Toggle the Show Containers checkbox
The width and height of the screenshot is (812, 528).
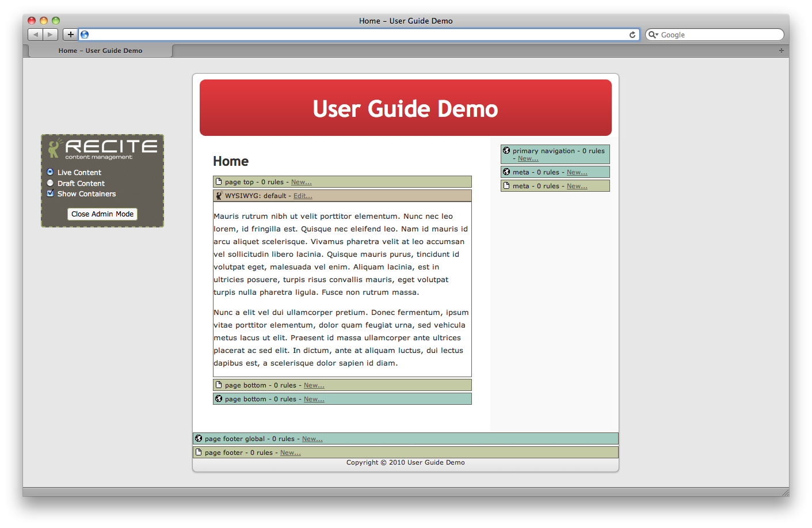point(50,193)
